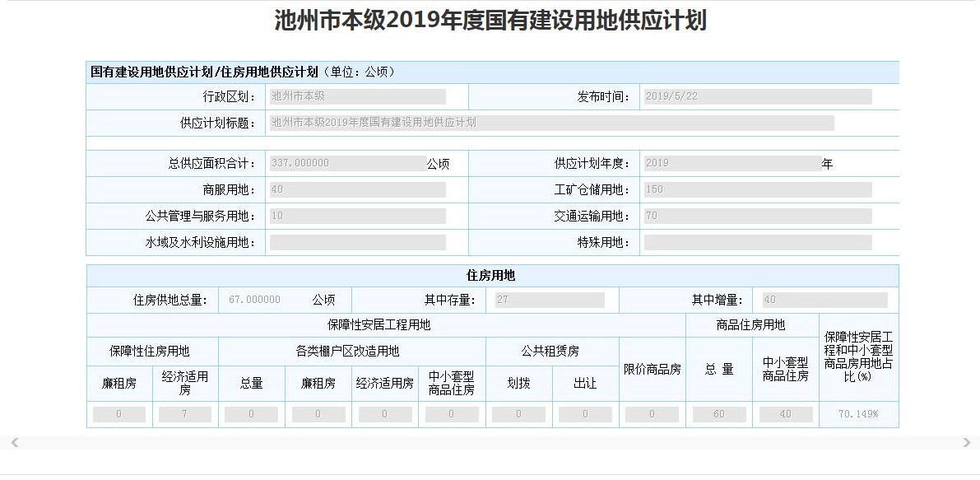Click the 发布时间 field showing 2019/5/22
Screen dimensions: 980x480
point(757,96)
